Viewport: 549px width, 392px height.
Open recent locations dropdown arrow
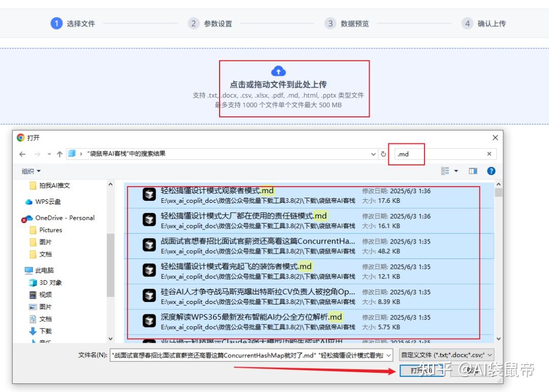49,154
